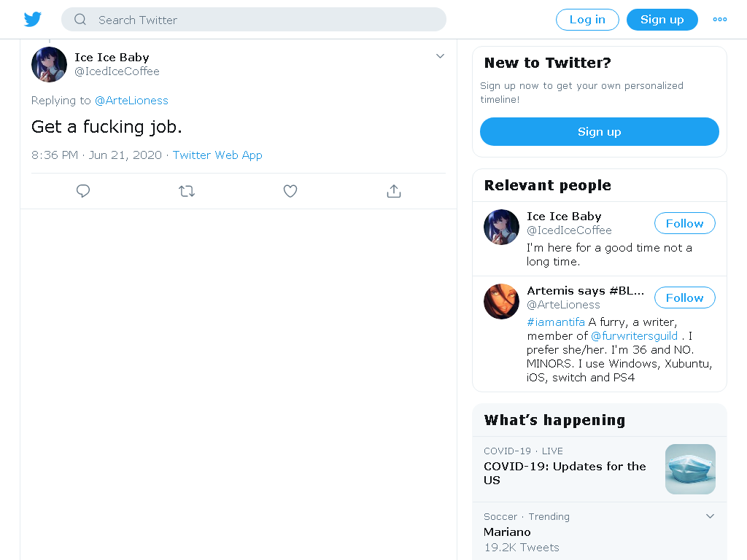Follow Ice Ice Baby

click(x=684, y=223)
